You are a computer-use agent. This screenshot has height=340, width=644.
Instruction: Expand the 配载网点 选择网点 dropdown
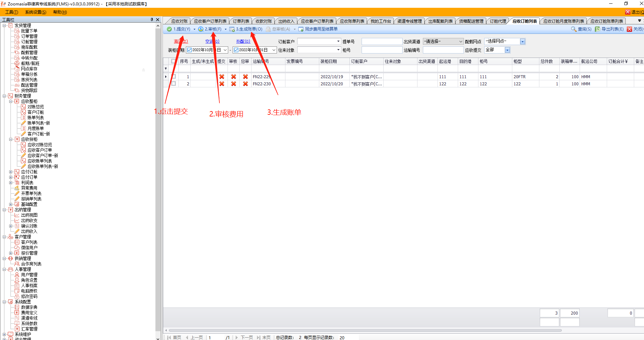[522, 41]
